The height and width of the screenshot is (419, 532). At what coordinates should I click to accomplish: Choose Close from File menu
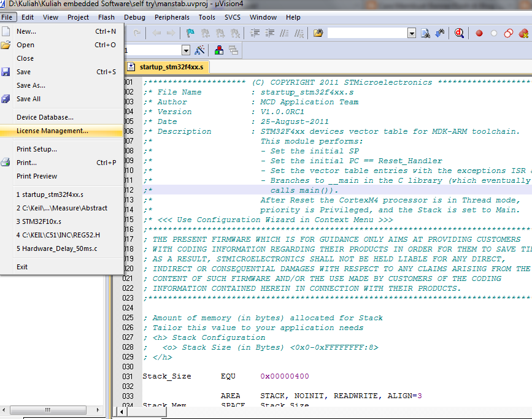click(x=62, y=58)
